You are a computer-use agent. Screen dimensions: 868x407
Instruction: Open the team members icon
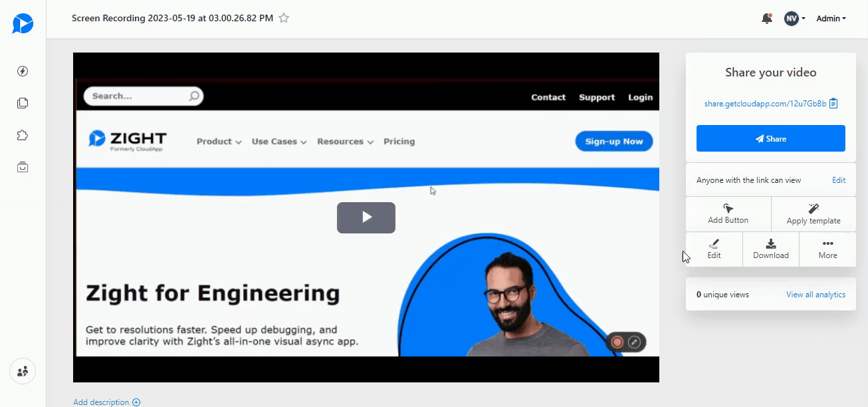pyautogui.click(x=23, y=371)
